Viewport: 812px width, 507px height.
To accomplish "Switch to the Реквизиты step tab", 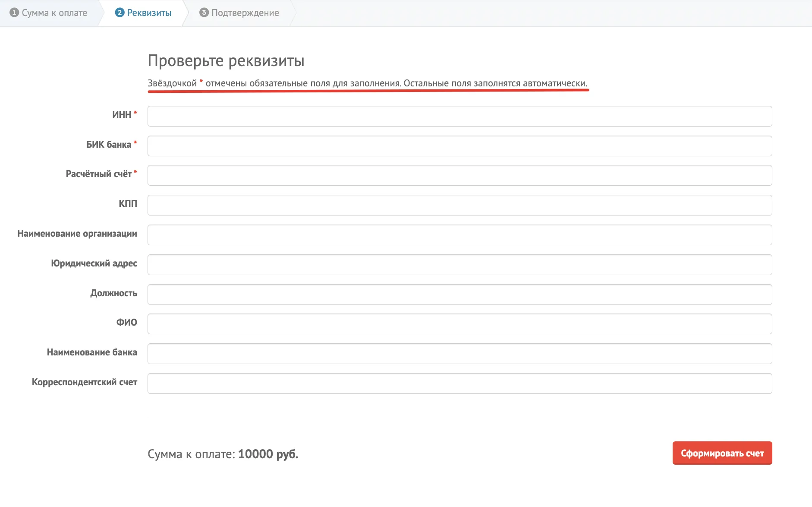I will coord(143,13).
